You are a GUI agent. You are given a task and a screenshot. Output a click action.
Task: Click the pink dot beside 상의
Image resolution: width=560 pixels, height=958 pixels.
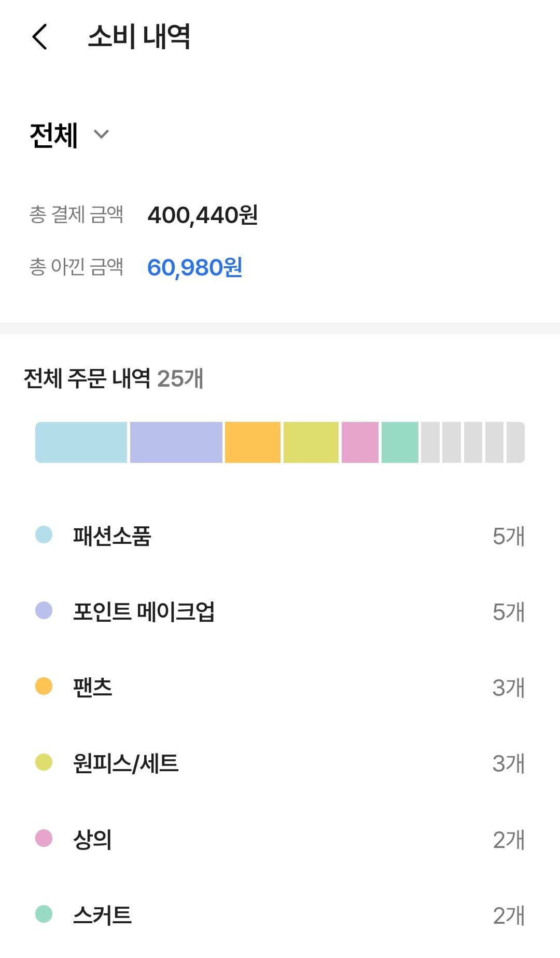click(x=44, y=838)
